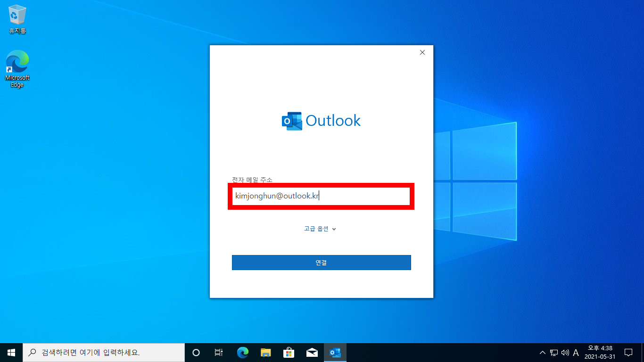Viewport: 644px width, 362px height.
Task: Click the taskbar search box
Action: click(x=104, y=353)
